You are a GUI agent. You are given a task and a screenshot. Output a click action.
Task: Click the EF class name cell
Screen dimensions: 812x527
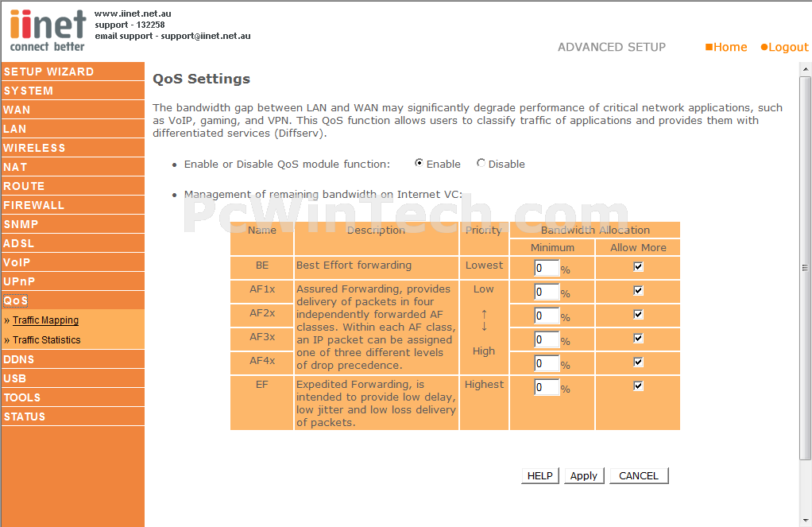[x=262, y=403]
